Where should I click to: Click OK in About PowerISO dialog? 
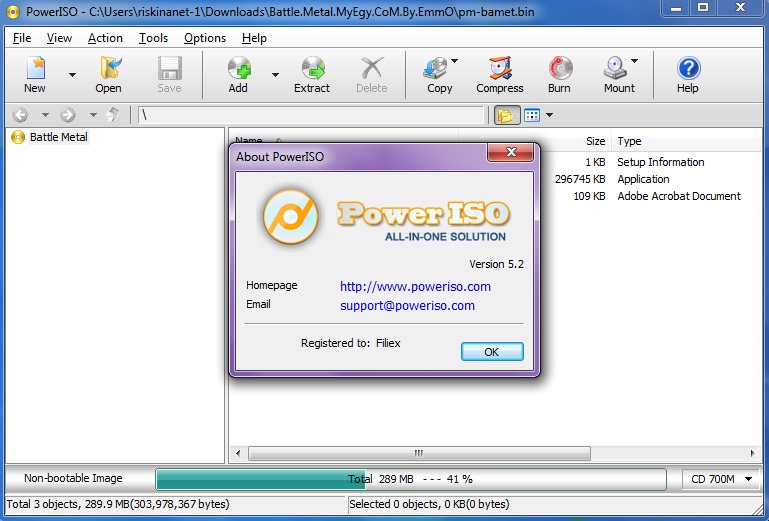492,352
